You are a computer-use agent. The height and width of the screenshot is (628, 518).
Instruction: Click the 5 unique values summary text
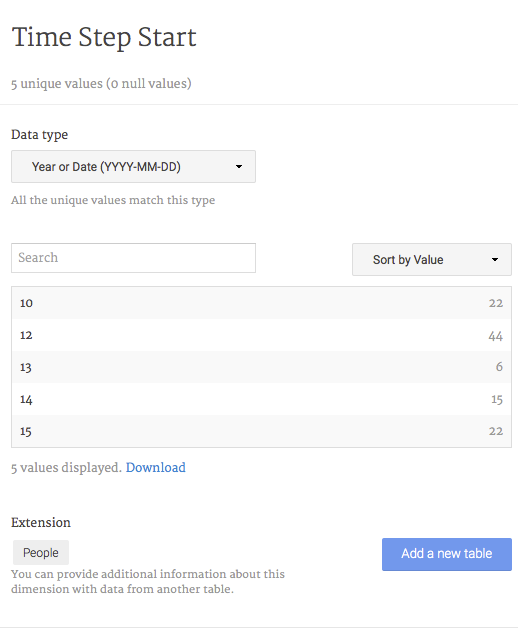coord(101,84)
